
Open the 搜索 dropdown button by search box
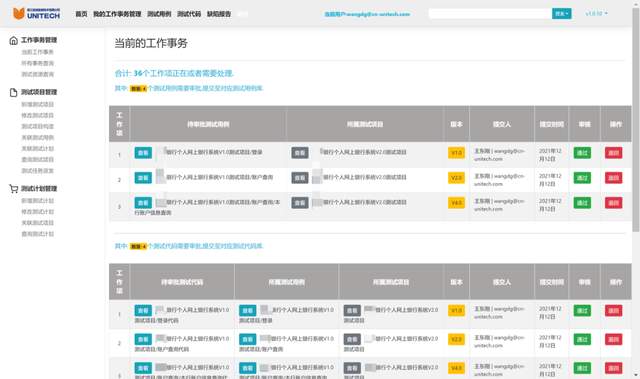562,13
